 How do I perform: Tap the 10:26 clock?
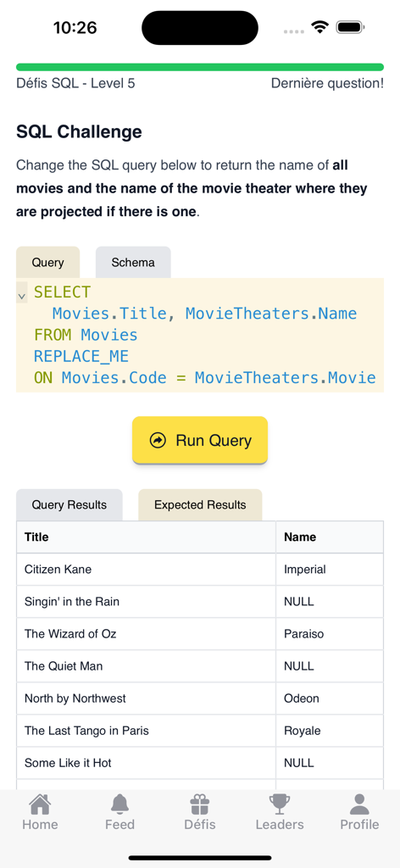[75, 28]
